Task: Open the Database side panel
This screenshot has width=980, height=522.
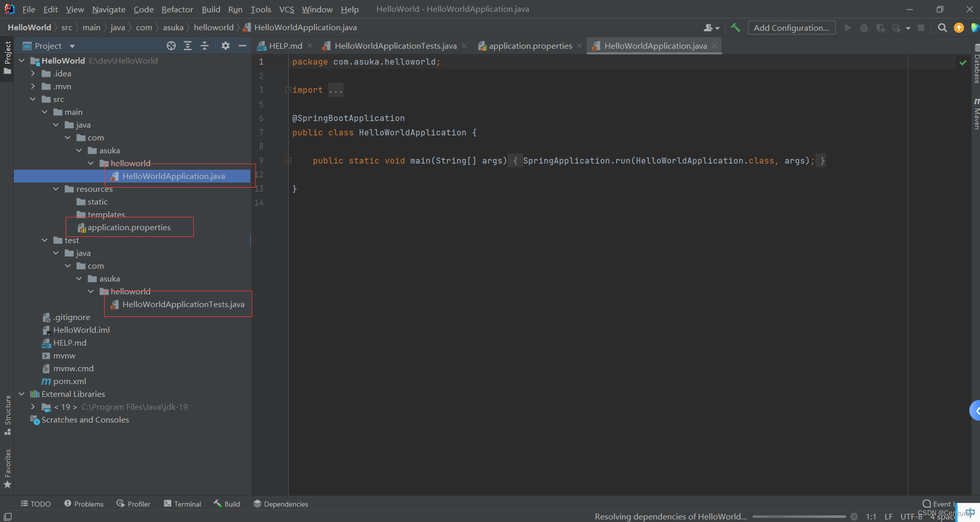Action: (976, 64)
